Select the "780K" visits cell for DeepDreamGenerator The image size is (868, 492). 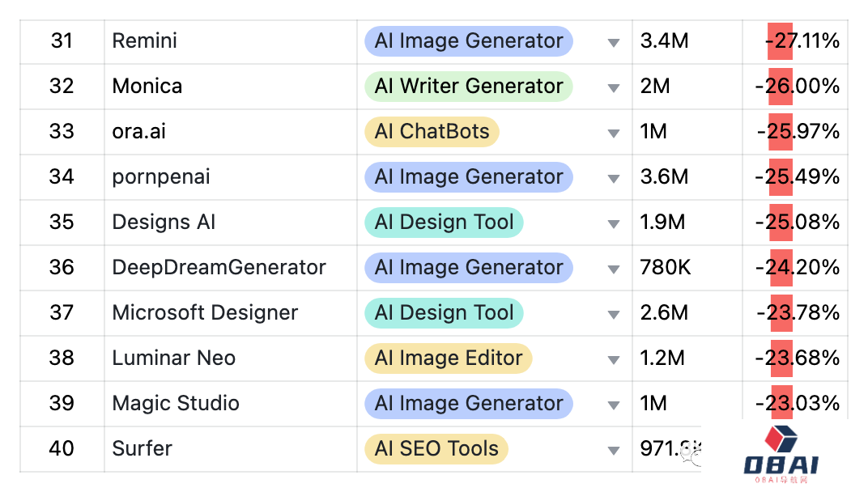point(687,269)
